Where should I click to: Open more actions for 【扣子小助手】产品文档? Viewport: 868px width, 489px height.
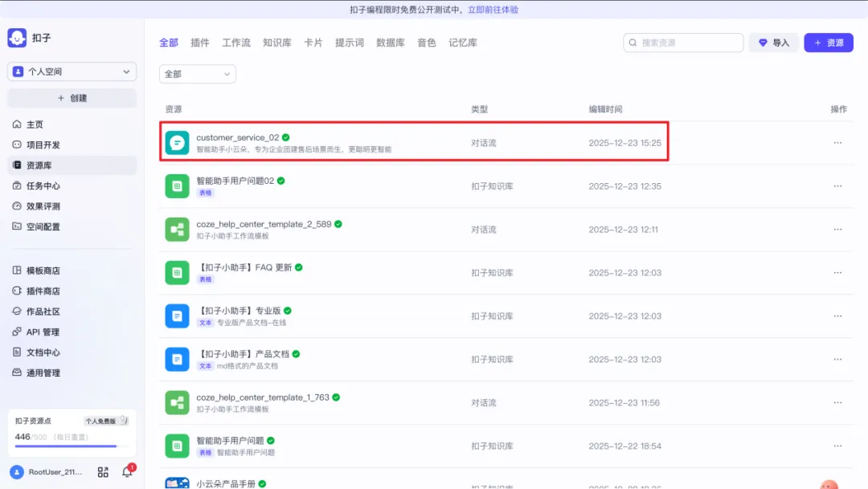(x=837, y=360)
